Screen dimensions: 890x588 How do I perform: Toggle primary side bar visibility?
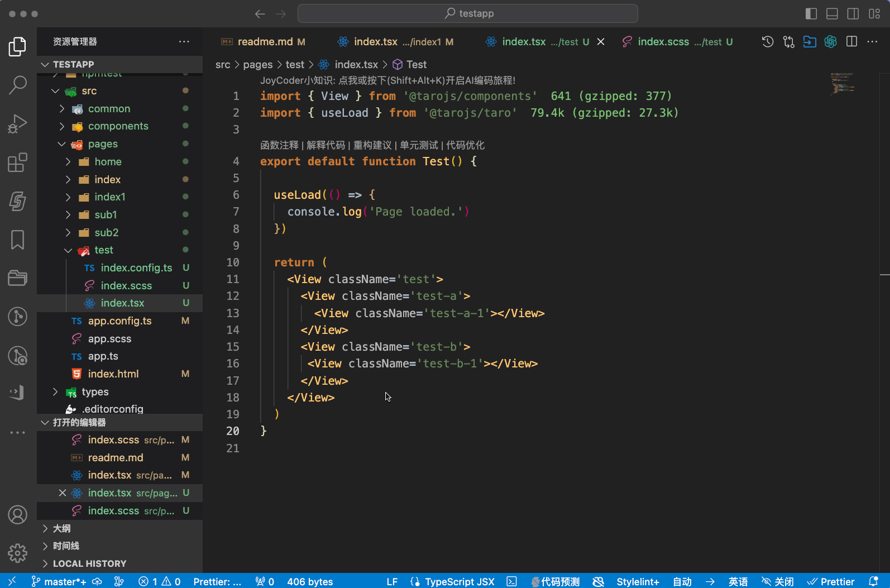(x=811, y=14)
